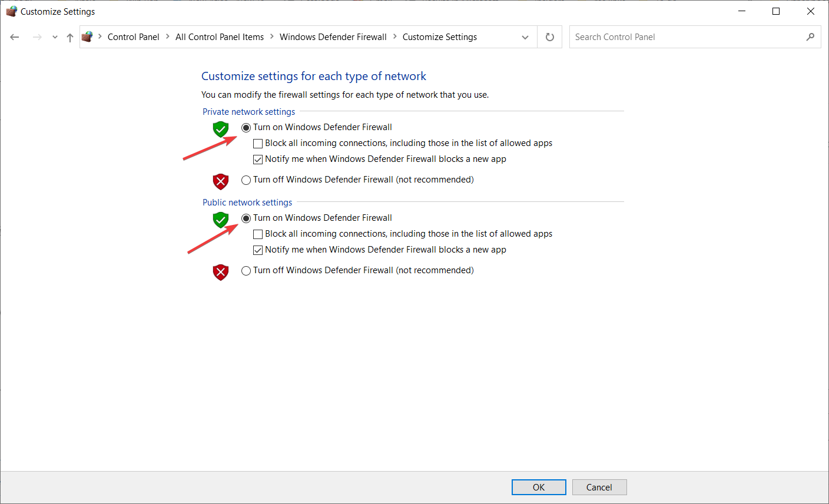Click green shield icon in Public settings
This screenshot has width=829, height=504.
pyautogui.click(x=221, y=220)
